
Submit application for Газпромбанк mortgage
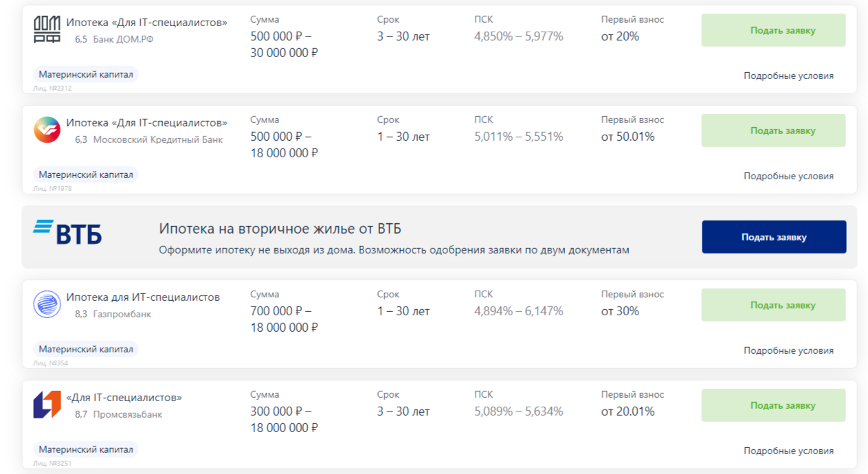[773, 305]
